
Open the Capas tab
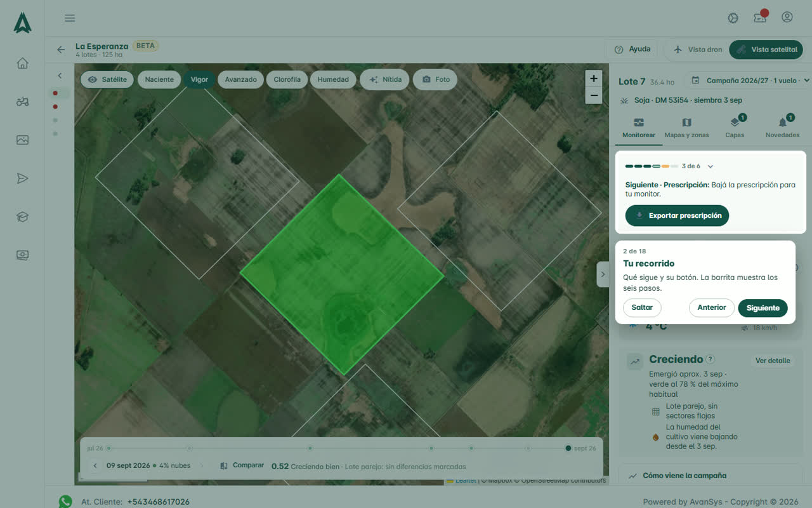(735, 128)
